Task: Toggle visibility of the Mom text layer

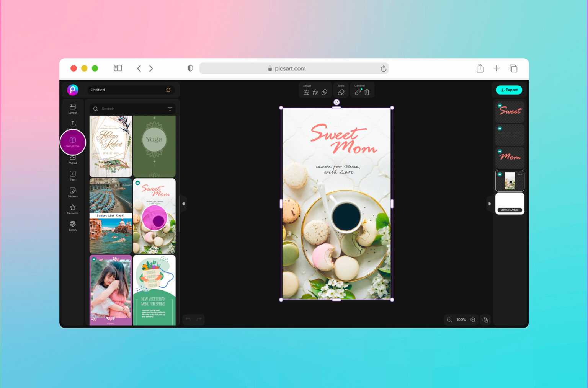Action: click(500, 151)
